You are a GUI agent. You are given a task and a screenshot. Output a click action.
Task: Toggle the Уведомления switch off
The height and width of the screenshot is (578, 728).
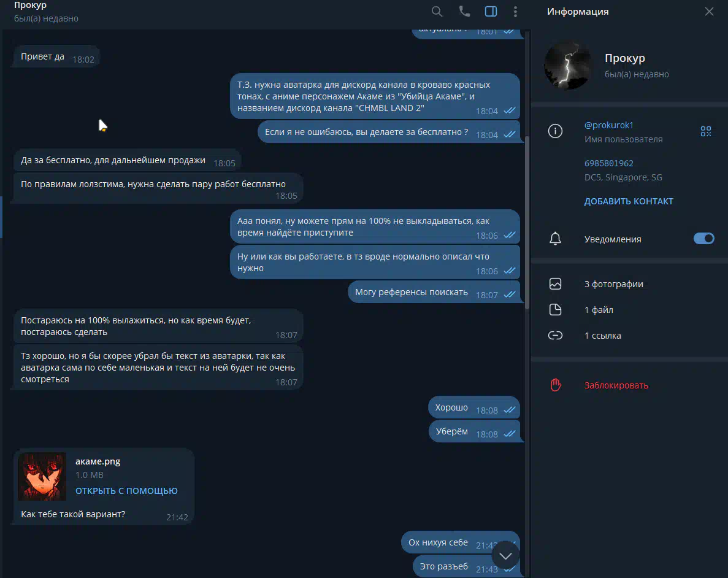[704, 238]
